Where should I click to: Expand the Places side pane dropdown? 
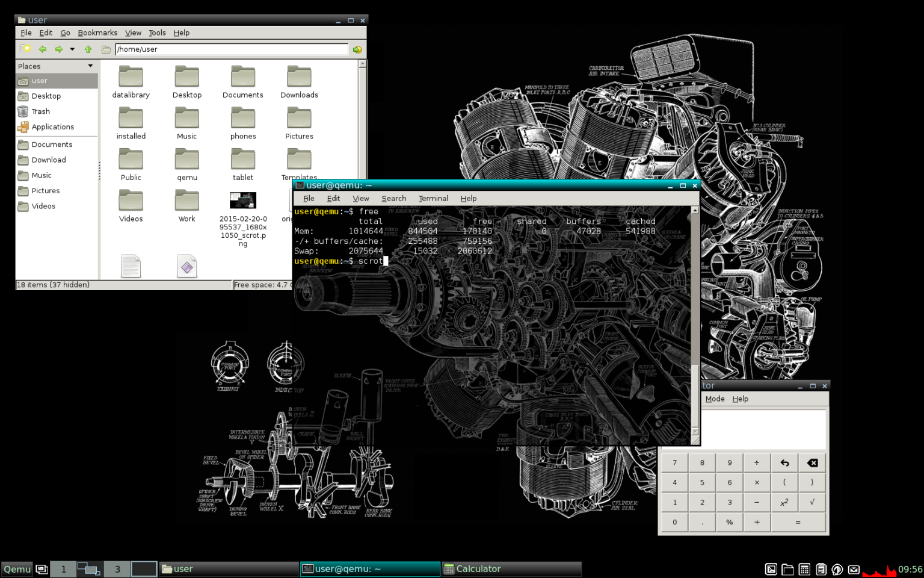[91, 66]
